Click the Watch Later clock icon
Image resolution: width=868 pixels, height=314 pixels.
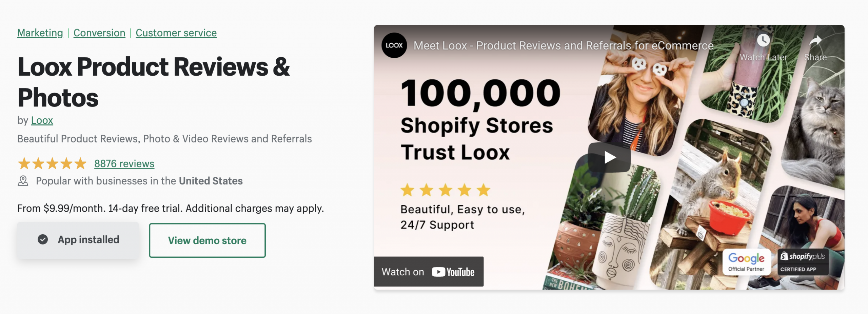(x=763, y=41)
